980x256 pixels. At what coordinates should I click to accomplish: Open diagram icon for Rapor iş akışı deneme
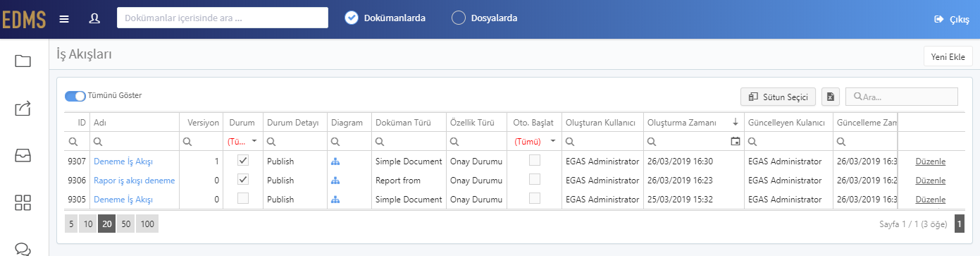335,181
